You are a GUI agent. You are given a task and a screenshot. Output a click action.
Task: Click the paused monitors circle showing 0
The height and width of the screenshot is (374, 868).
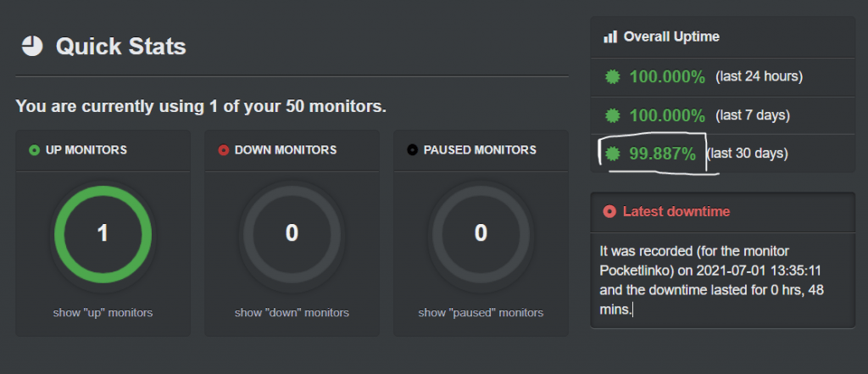(481, 233)
